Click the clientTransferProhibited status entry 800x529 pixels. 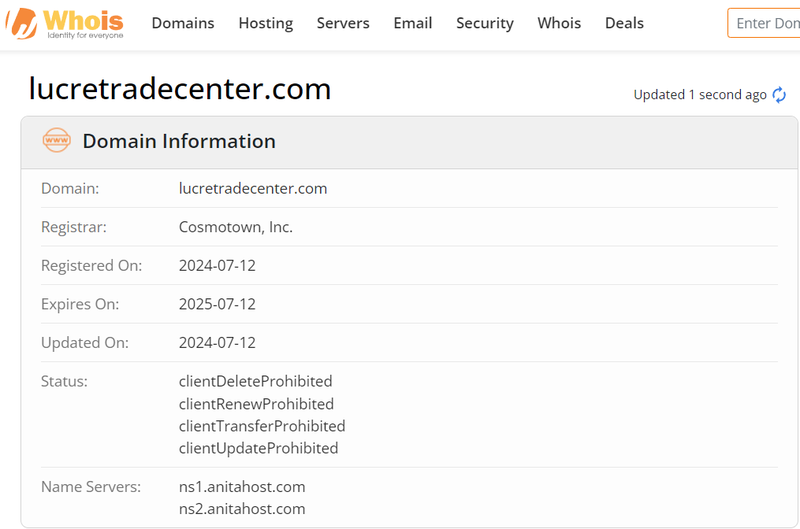pyautogui.click(x=262, y=426)
